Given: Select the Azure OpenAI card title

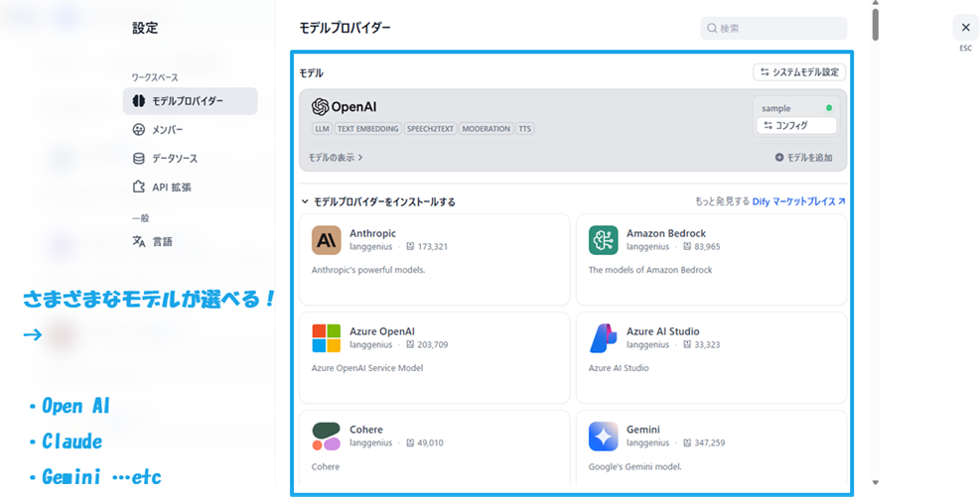Looking at the screenshot, I should [x=382, y=331].
